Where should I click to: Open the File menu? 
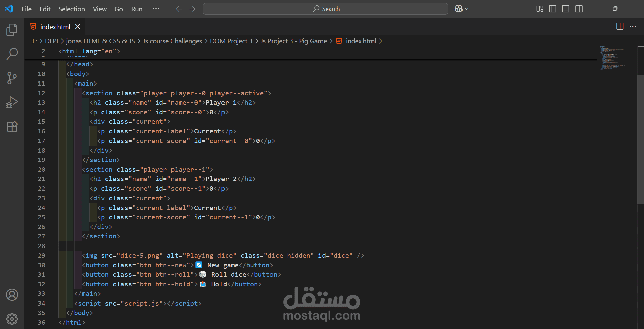(27, 9)
